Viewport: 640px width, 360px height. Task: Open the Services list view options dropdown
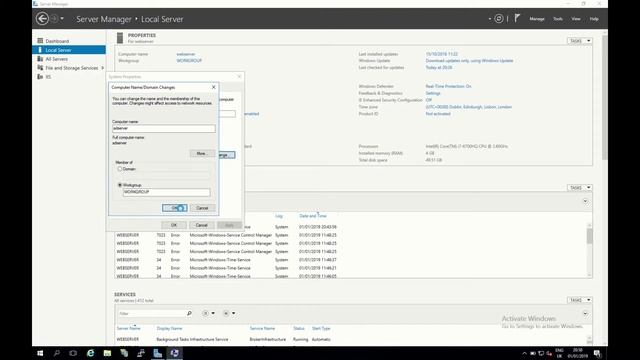click(208, 313)
